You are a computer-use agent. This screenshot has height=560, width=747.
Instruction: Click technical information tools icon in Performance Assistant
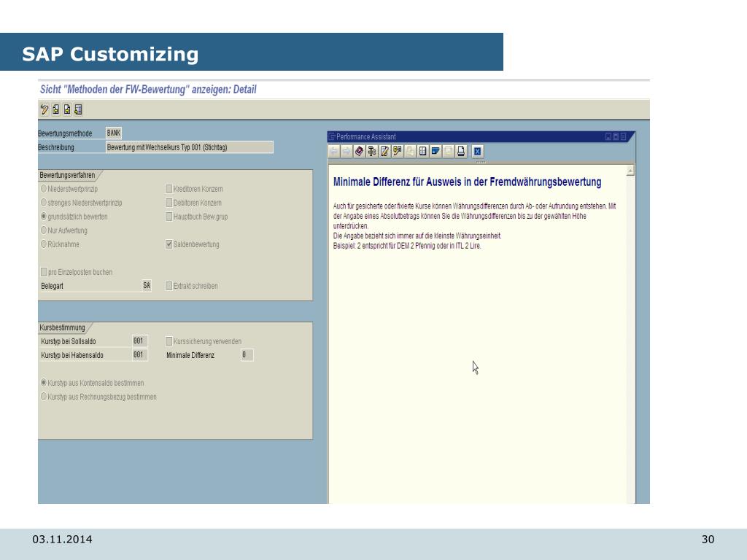(371, 152)
